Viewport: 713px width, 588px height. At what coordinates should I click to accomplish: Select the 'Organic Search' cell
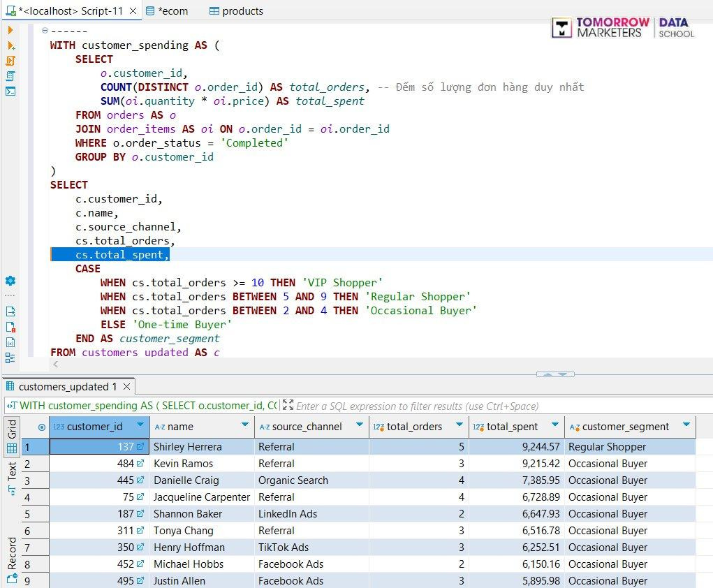tap(311, 480)
